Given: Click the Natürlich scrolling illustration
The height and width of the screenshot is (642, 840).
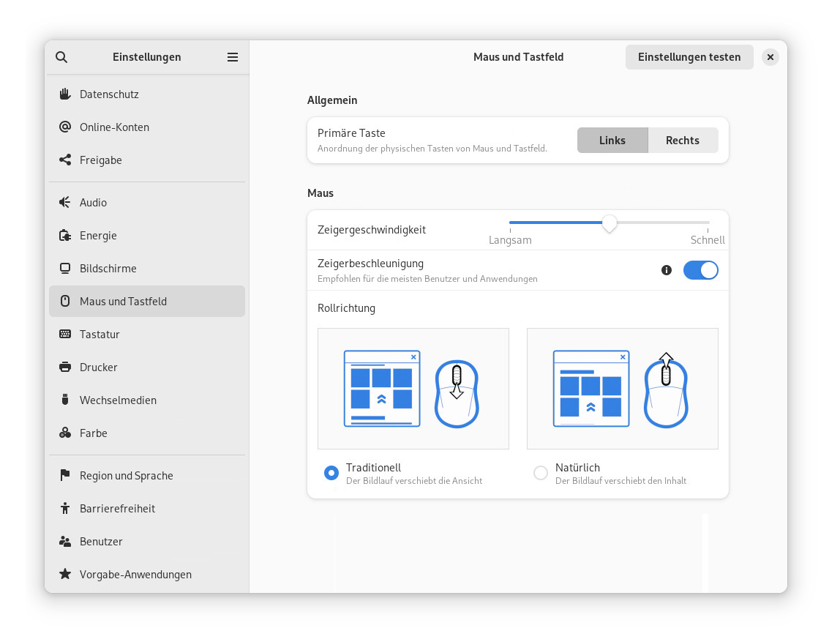Looking at the screenshot, I should (622, 388).
